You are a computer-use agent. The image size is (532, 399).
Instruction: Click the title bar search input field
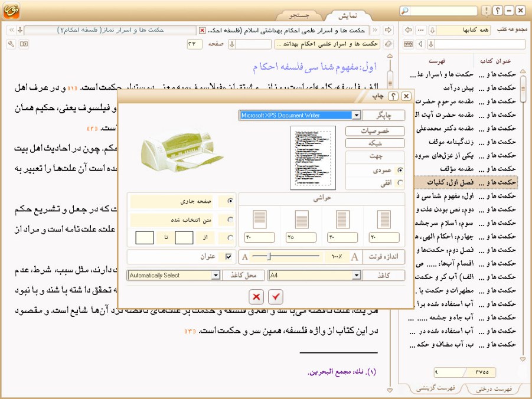pyautogui.click(x=443, y=11)
